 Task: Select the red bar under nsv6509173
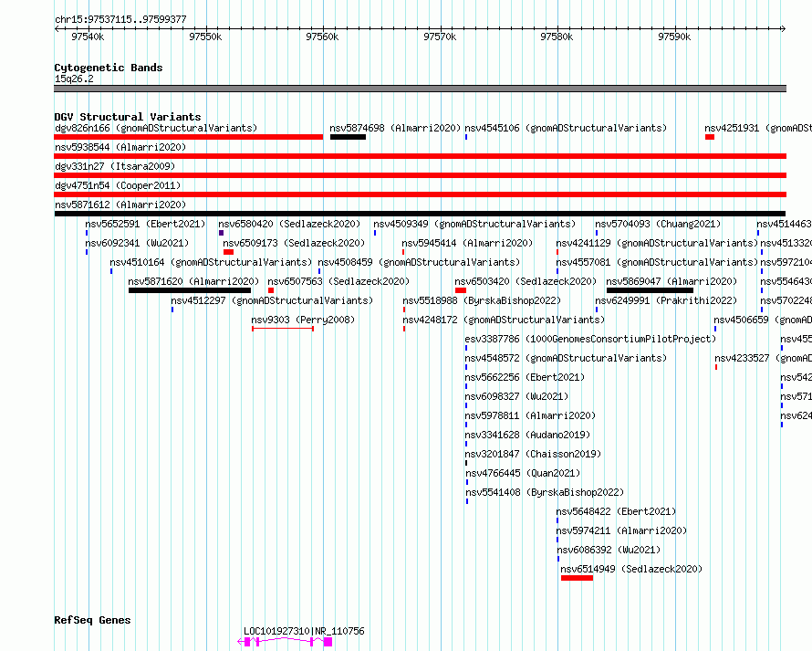click(x=228, y=252)
